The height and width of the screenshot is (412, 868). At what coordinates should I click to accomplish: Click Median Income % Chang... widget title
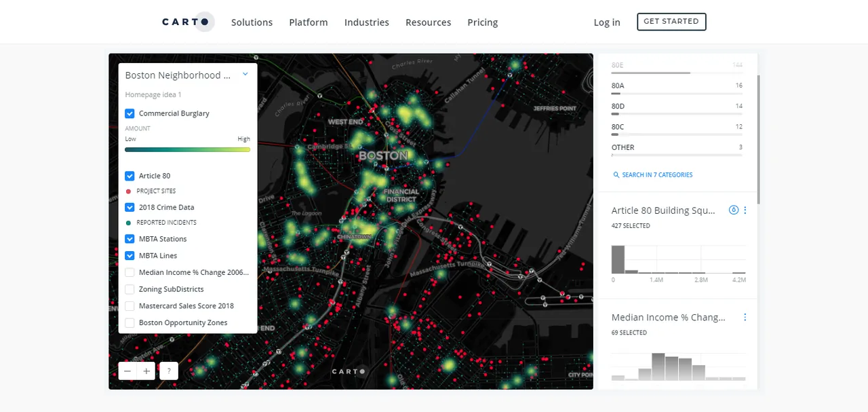click(668, 317)
